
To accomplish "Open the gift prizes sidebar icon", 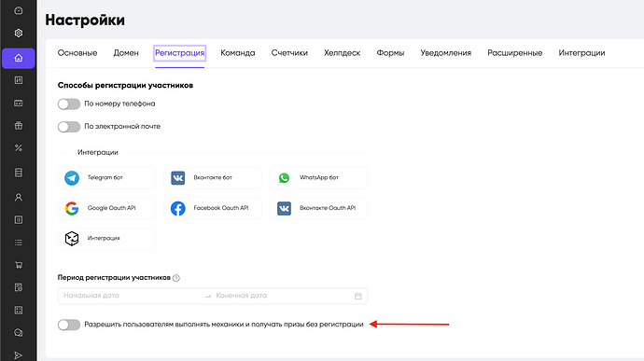I will click(19, 125).
